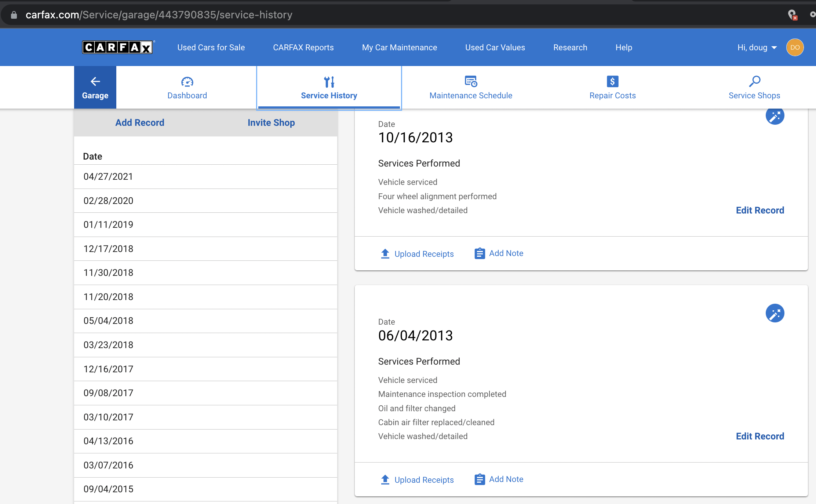Click the 06/04/2013 date heading
This screenshot has width=816, height=504.
coord(415,336)
